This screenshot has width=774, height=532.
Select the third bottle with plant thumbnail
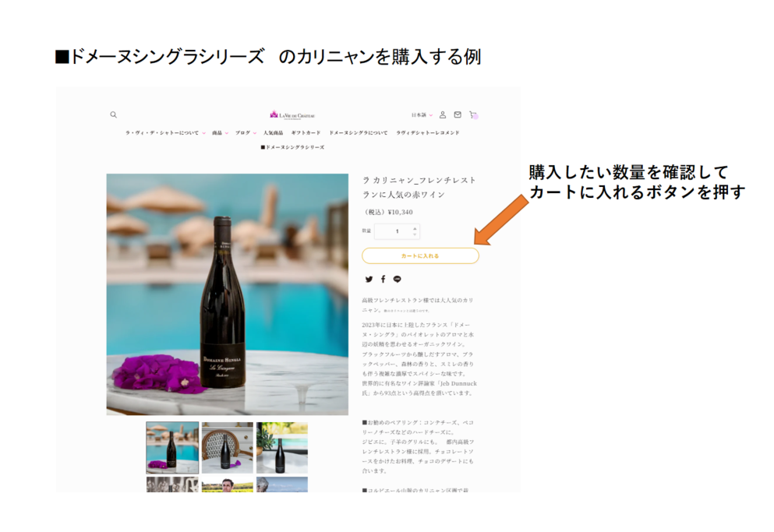[x=282, y=448]
